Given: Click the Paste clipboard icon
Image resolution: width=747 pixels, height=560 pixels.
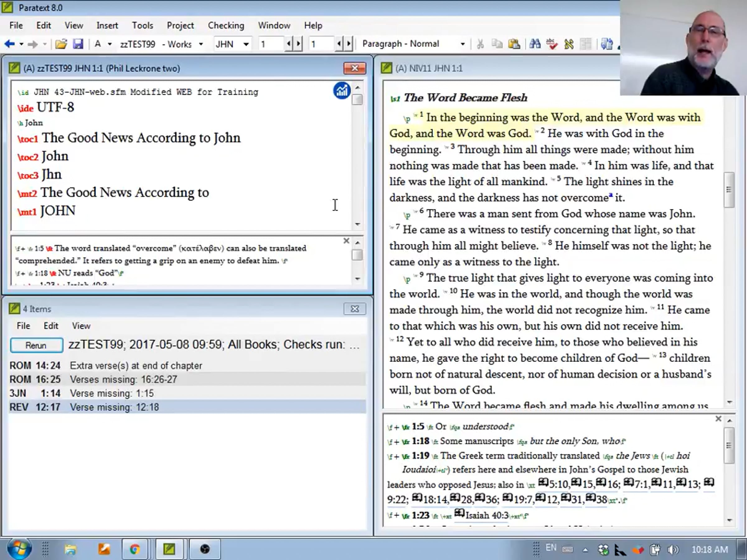Looking at the screenshot, I should 514,44.
